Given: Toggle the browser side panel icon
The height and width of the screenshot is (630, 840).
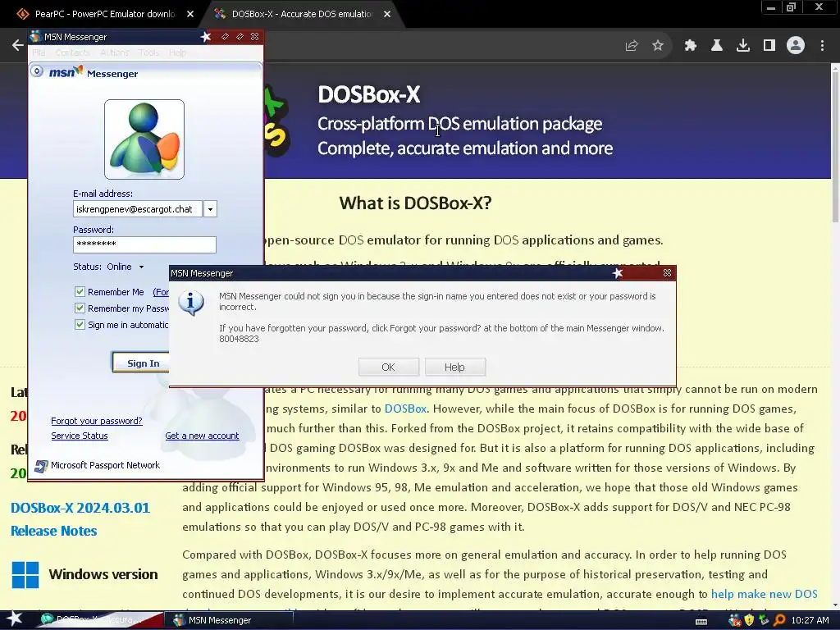Looking at the screenshot, I should (x=769, y=46).
